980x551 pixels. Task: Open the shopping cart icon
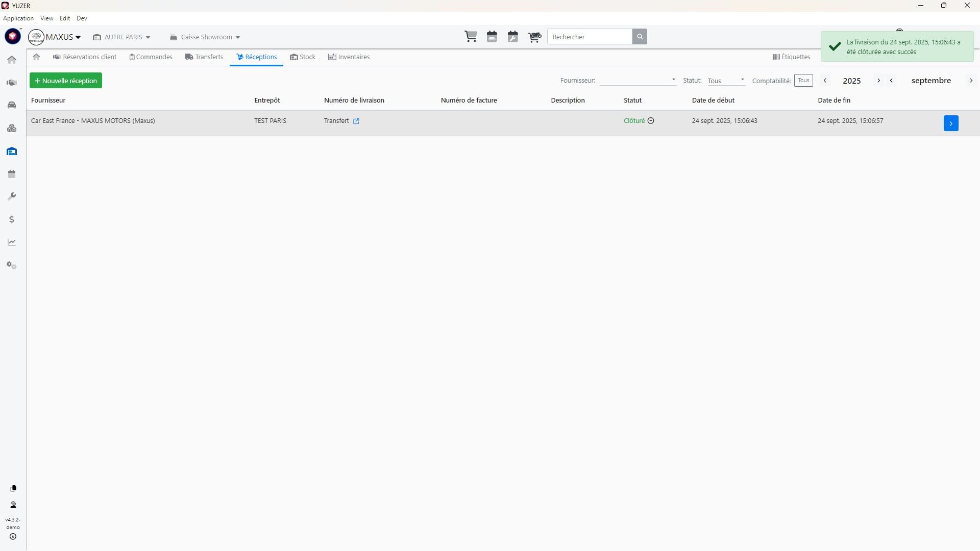pos(471,37)
